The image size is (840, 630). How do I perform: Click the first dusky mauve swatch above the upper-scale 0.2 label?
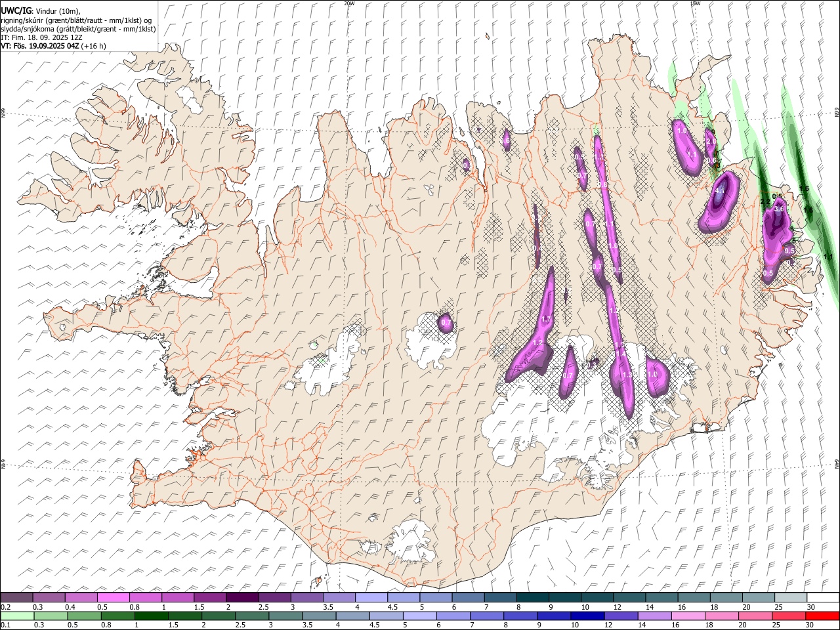click(17, 598)
